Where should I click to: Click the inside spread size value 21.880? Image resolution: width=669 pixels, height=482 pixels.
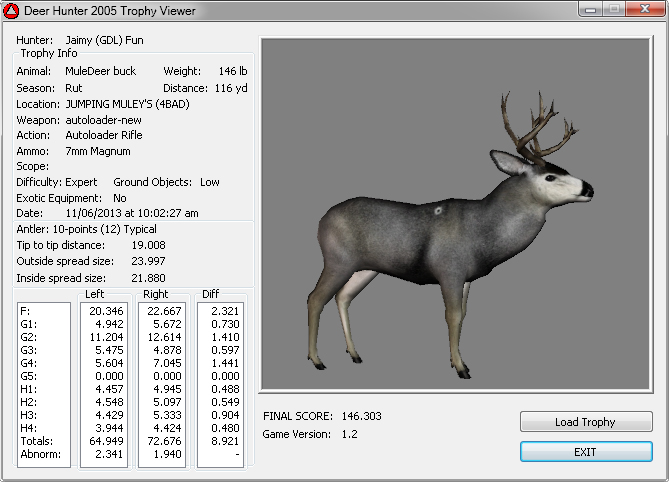(149, 277)
